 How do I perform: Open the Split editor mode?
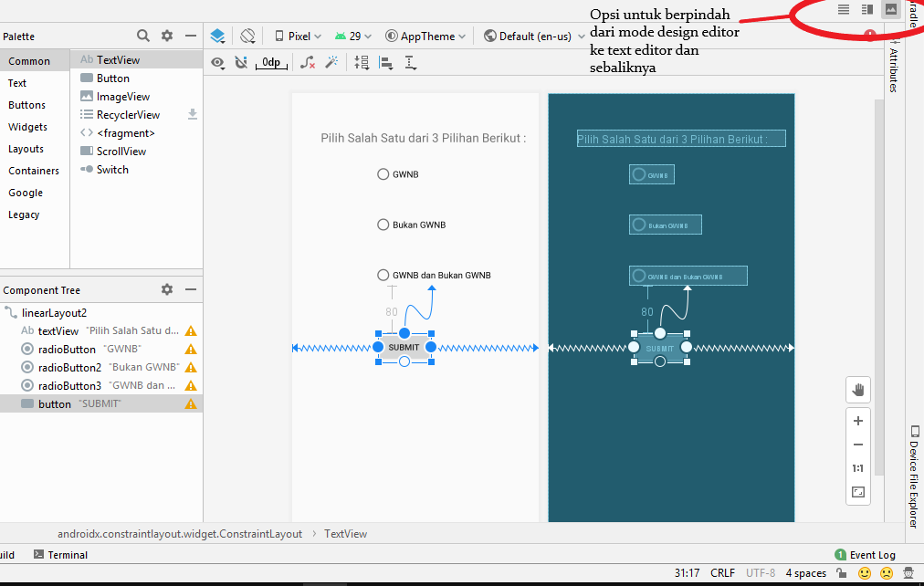click(866, 9)
